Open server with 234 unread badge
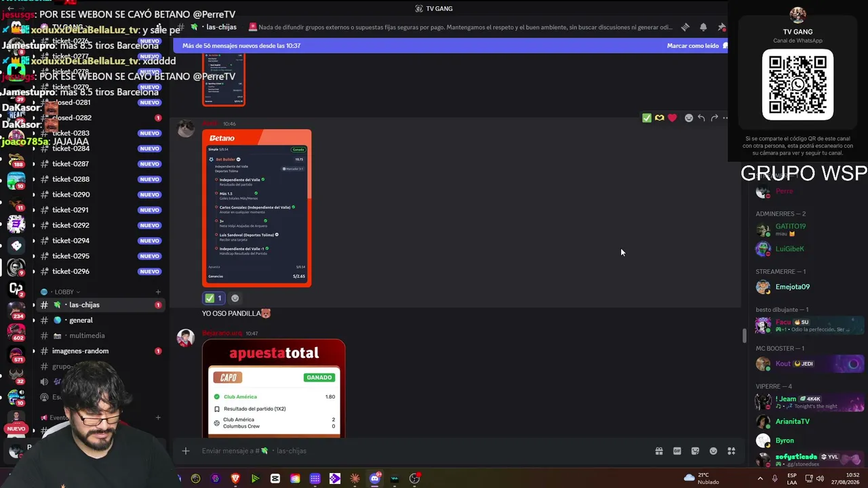The width and height of the screenshot is (868, 488). click(x=16, y=311)
